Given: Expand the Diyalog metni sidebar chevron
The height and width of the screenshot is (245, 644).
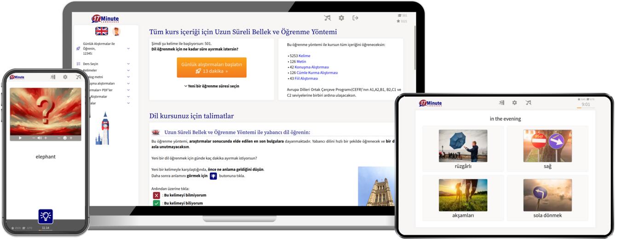Looking at the screenshot, I should tap(128, 77).
